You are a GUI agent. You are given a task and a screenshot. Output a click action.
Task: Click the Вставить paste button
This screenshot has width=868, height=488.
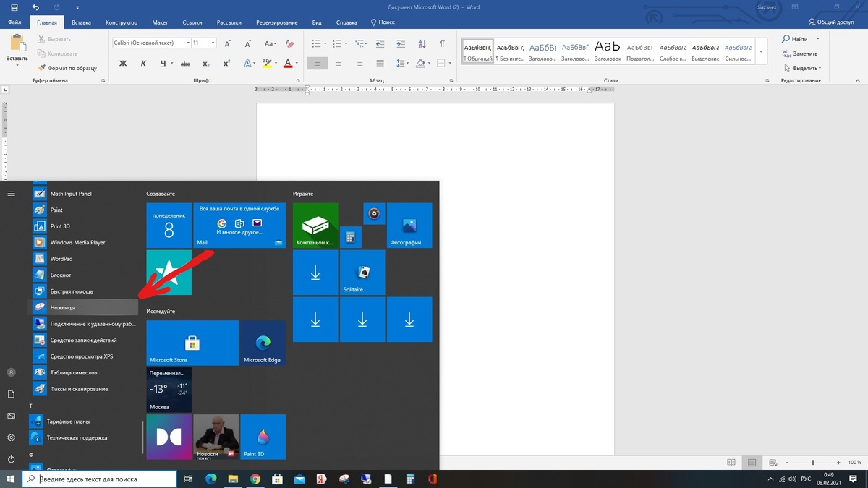coord(17,51)
